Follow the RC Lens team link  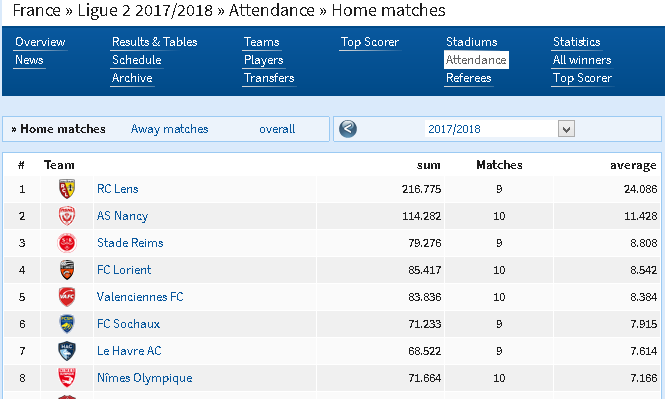click(x=117, y=189)
